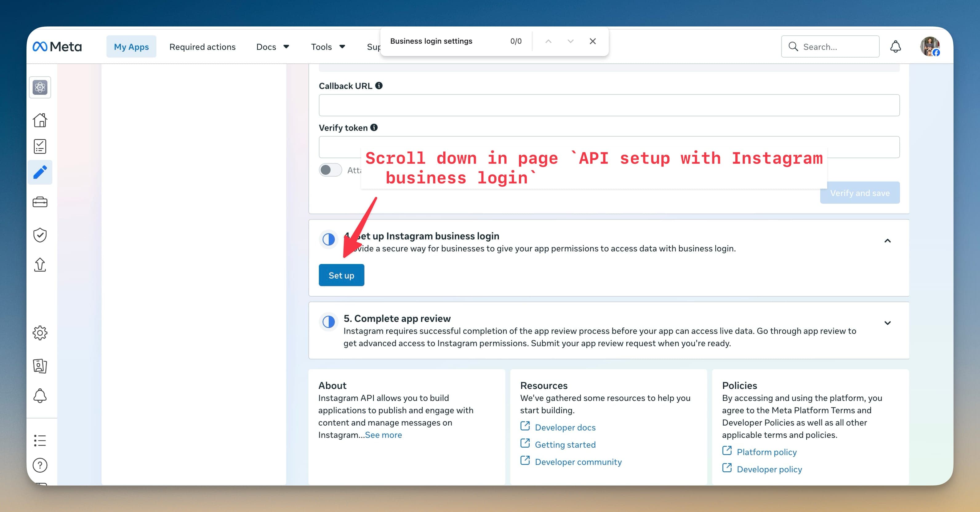Click the Callback URL info icon
Viewport: 980px width, 512px height.
(379, 86)
